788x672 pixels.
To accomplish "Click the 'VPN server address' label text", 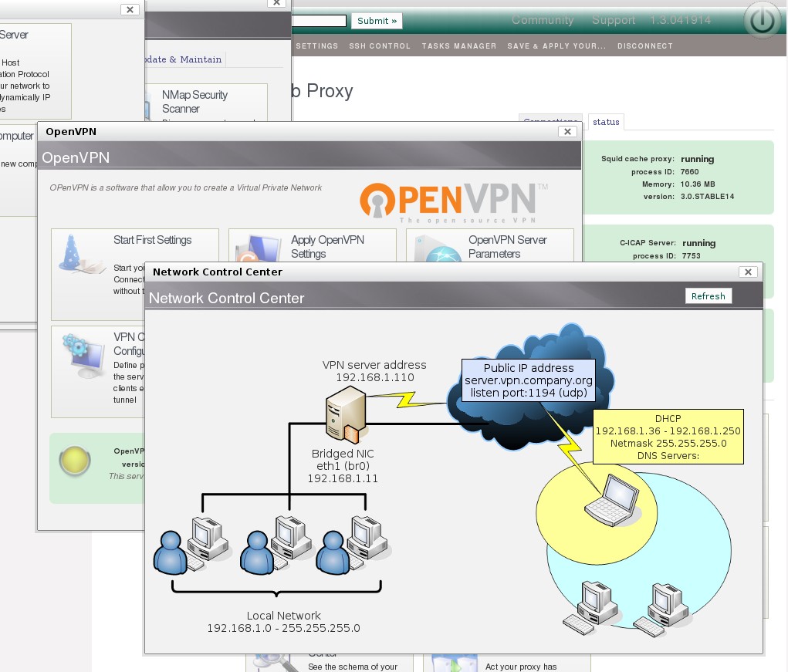I will (374, 365).
